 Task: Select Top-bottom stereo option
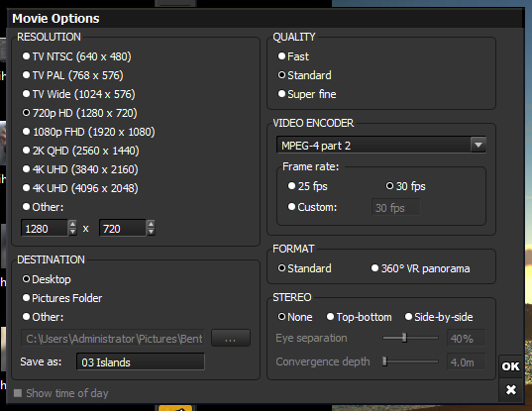359,317
